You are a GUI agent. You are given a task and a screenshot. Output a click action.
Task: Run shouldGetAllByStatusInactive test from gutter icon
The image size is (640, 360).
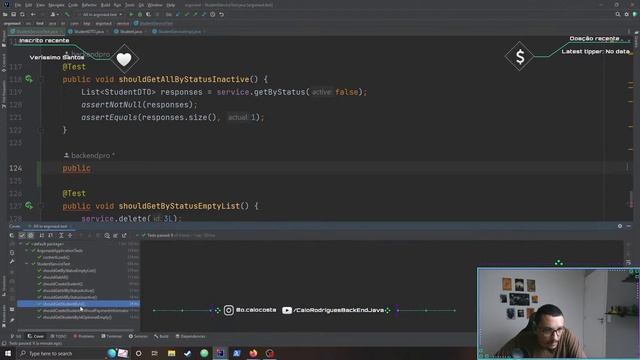29,79
